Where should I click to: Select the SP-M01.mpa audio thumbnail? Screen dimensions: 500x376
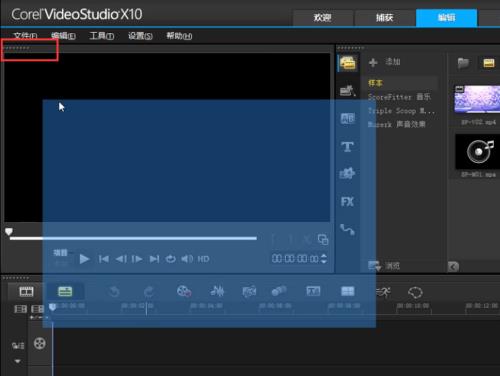pyautogui.click(x=477, y=152)
